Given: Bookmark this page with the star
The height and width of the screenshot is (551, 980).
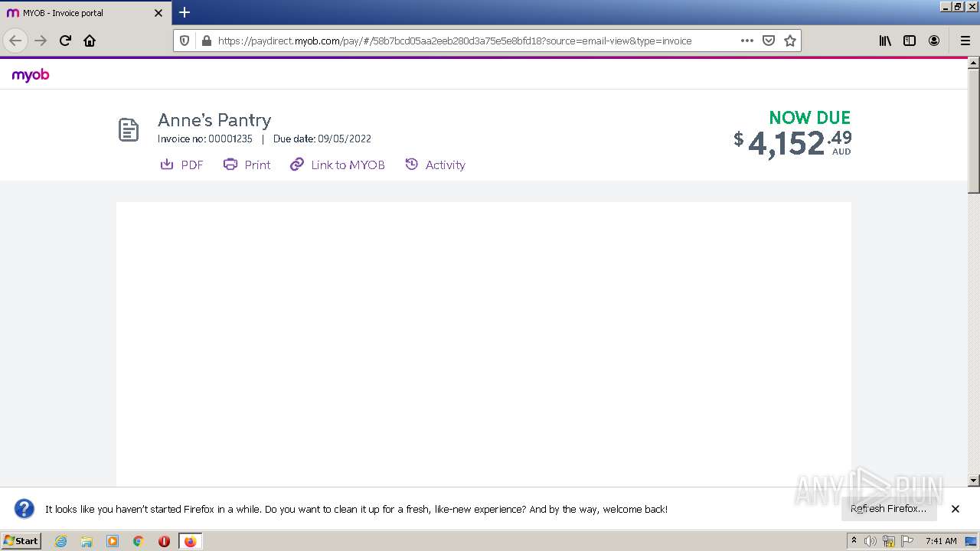Looking at the screenshot, I should point(790,41).
